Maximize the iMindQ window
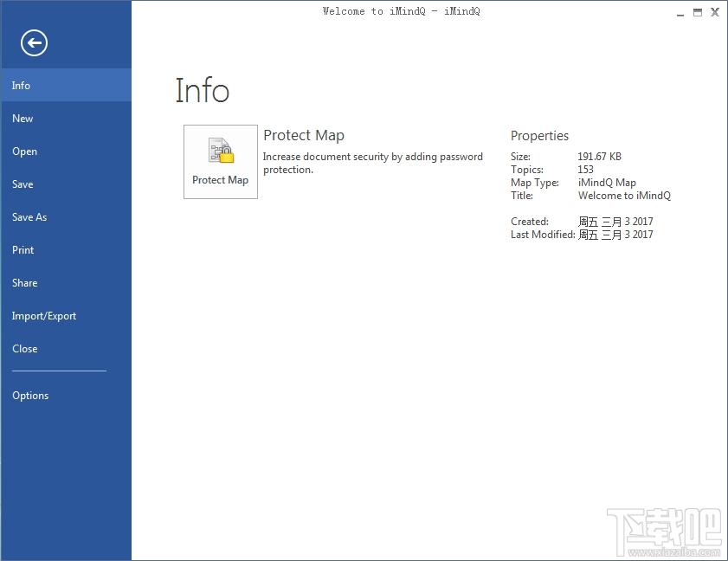728x561 pixels. [698, 12]
